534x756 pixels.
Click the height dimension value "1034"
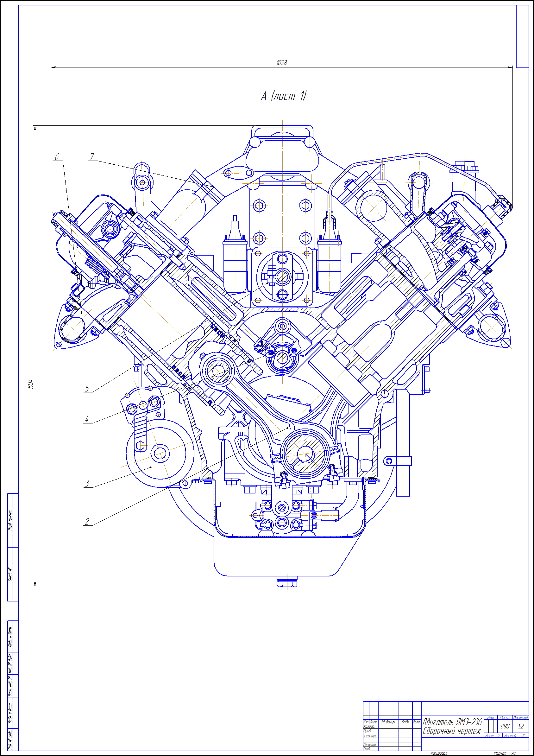[x=31, y=384]
